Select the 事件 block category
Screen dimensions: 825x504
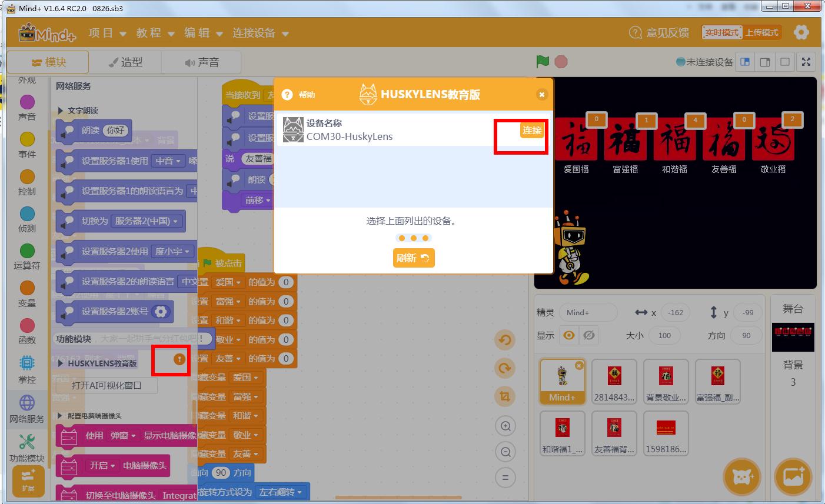(x=27, y=145)
